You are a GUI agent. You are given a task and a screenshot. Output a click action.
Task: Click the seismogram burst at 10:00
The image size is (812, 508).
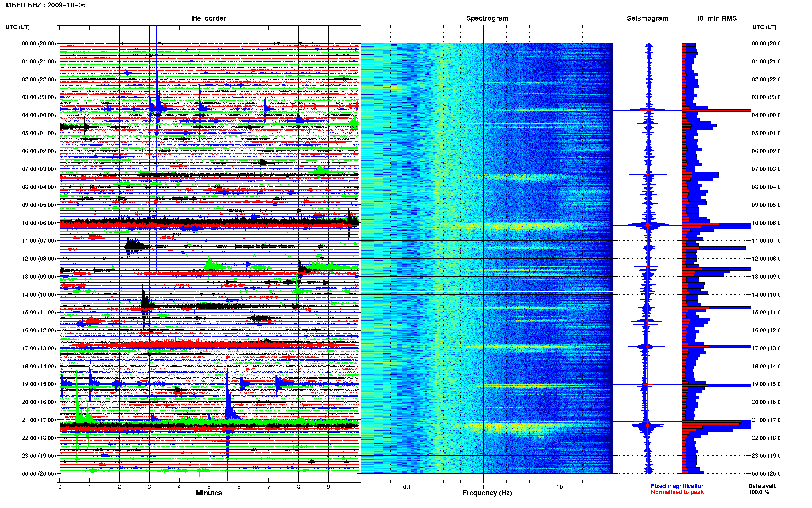click(648, 225)
